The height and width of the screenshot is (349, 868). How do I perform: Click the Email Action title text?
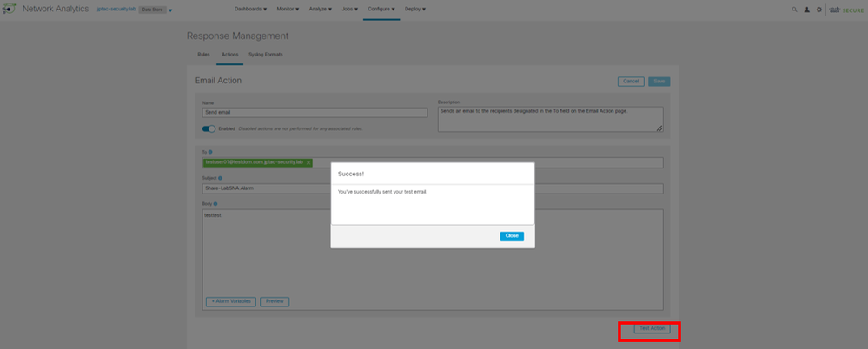pos(218,81)
